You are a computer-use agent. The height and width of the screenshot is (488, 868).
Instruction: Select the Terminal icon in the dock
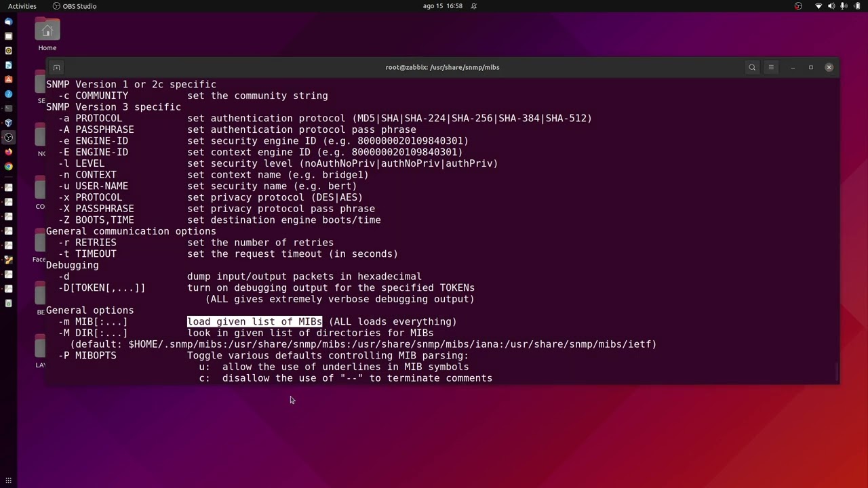point(8,108)
